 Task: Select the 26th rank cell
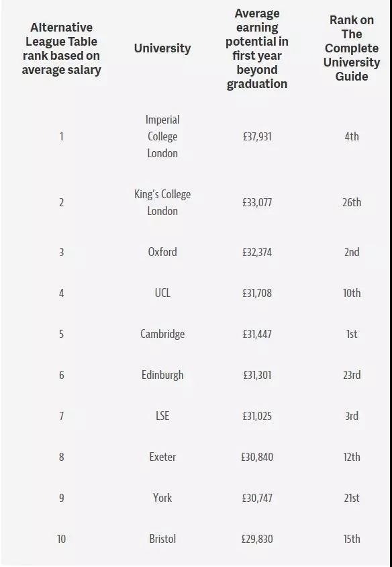pyautogui.click(x=352, y=202)
